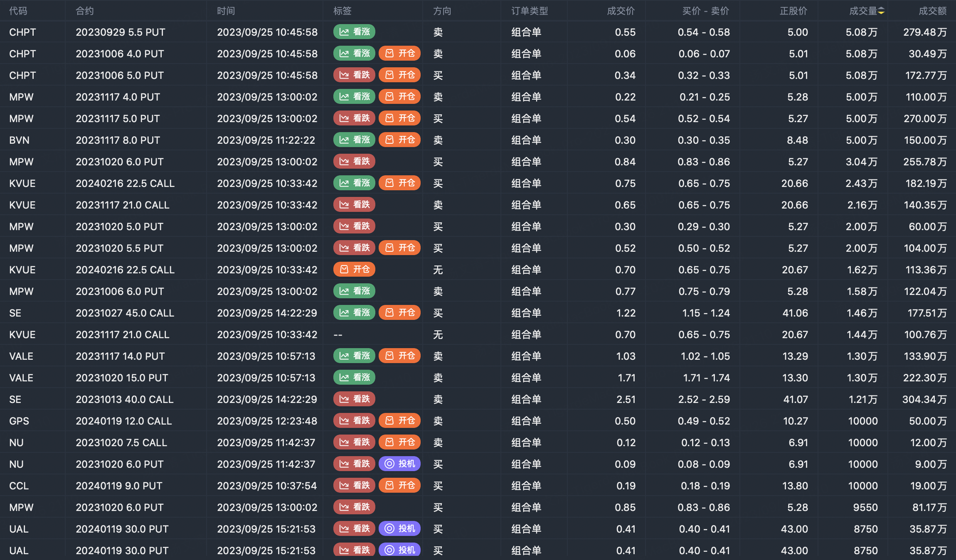
Task: Click the 开仓 tag on BVN 8.0 PUT row
Action: click(x=399, y=140)
